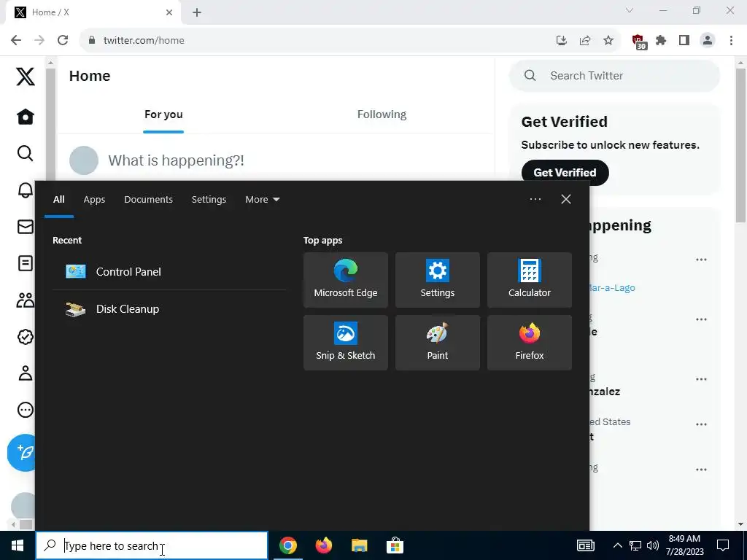Open Control Panel from Recent
The image size is (747, 560).
(x=169, y=271)
